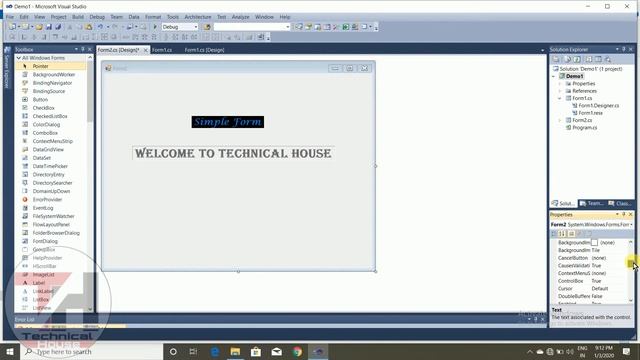Close the Form2.cs [Design] tab
Screen dimensions: 640x360
pos(145,50)
